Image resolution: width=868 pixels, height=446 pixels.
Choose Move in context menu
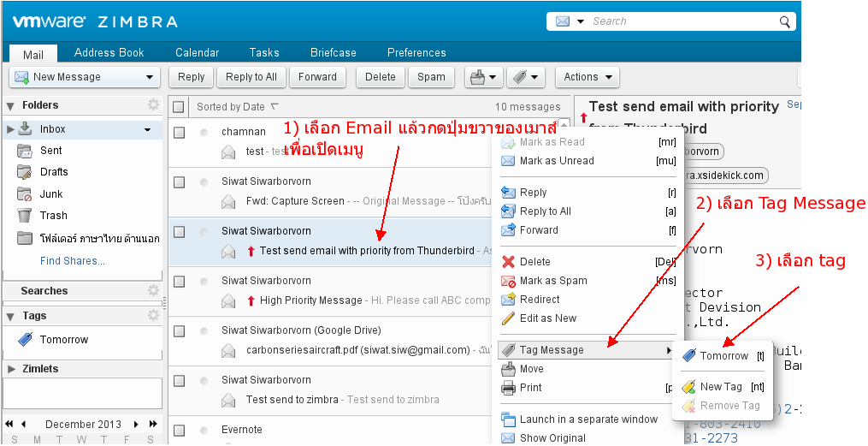tap(588, 369)
